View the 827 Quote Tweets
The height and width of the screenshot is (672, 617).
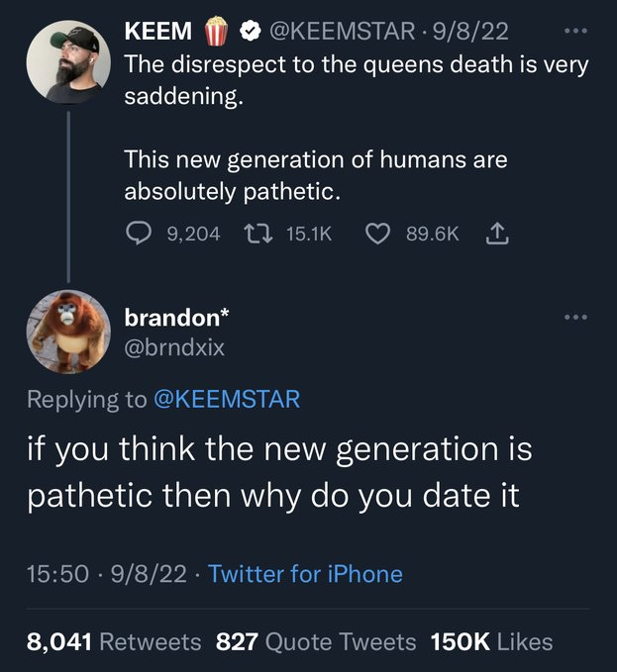coord(315,642)
